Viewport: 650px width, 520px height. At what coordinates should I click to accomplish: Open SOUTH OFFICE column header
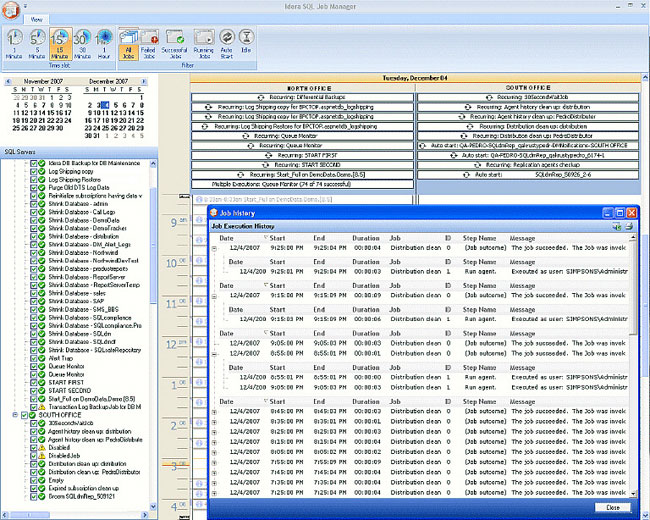click(x=529, y=88)
